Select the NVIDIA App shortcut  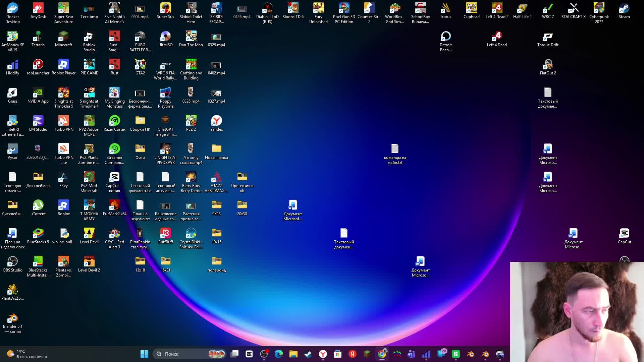tap(38, 95)
